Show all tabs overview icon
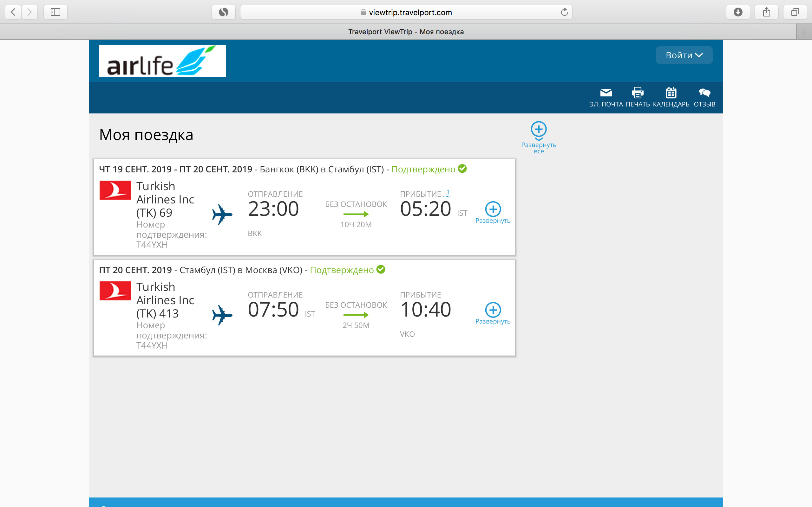 [x=795, y=12]
